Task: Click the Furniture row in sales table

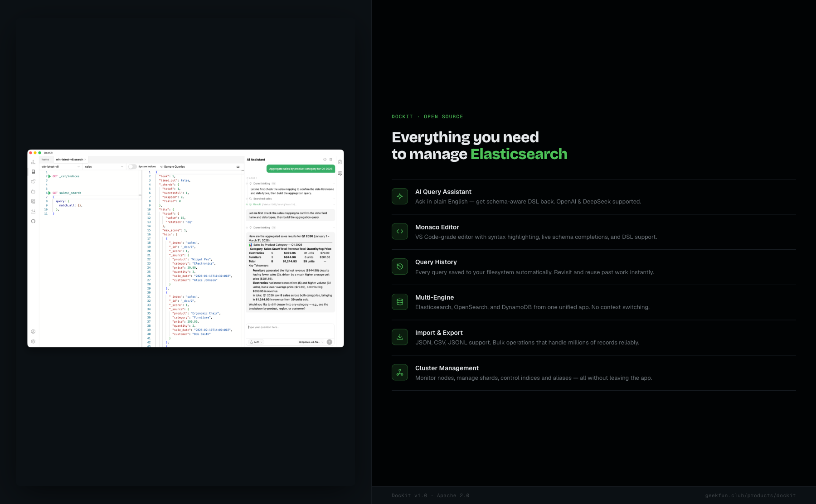Action: pos(290,257)
